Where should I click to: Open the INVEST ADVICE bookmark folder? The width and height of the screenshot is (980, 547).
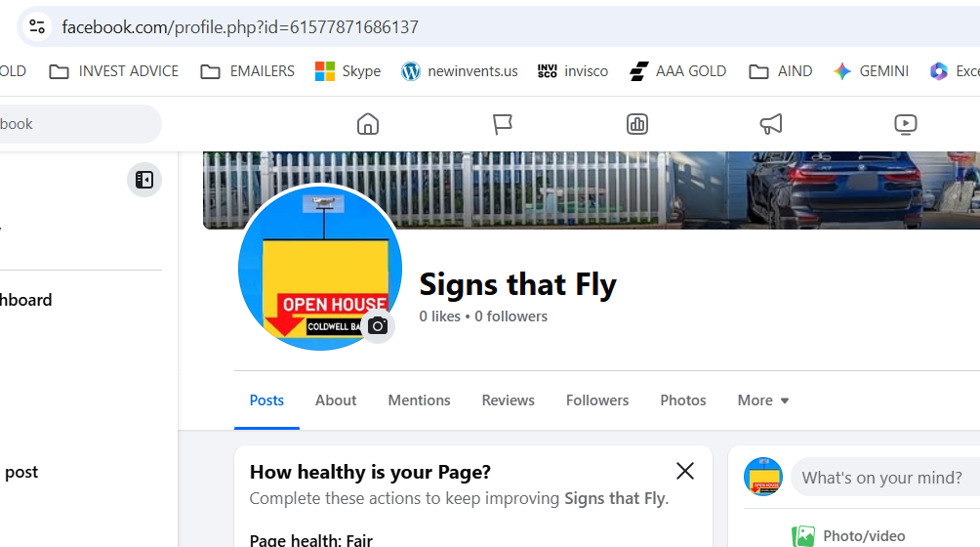click(x=114, y=71)
